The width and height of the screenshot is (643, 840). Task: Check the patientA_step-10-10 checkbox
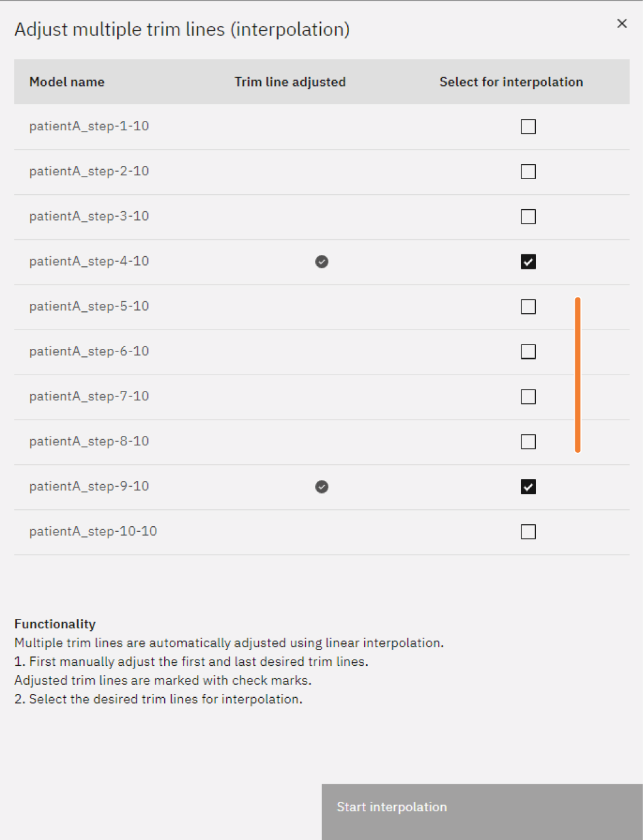[x=528, y=532]
